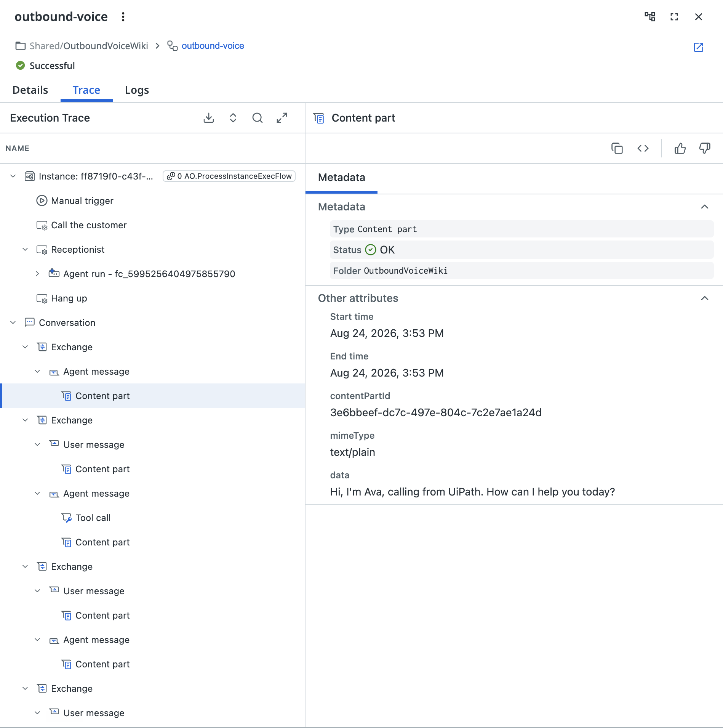Viewport: 723px width, 728px height.
Task: Download the execution trace
Action: (209, 118)
